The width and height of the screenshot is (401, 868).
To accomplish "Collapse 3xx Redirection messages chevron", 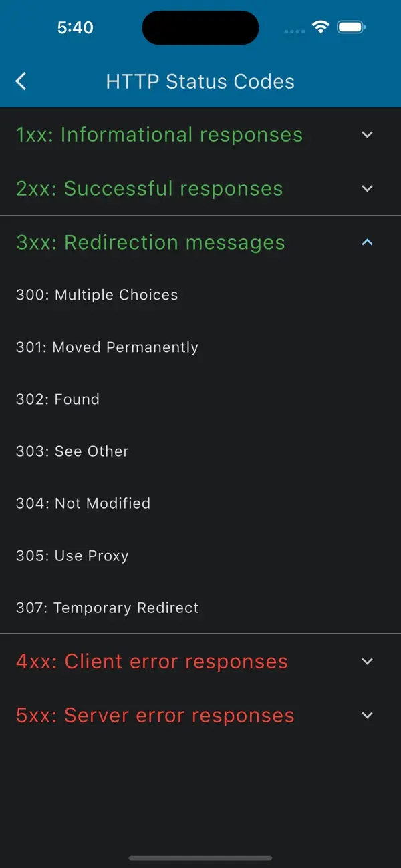I will tap(367, 242).
